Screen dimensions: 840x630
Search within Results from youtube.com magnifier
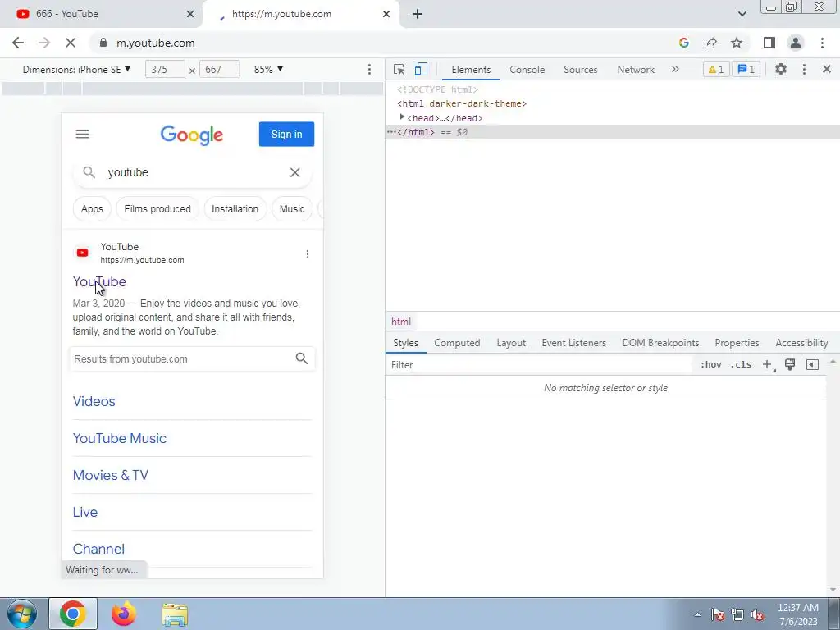[x=302, y=358]
